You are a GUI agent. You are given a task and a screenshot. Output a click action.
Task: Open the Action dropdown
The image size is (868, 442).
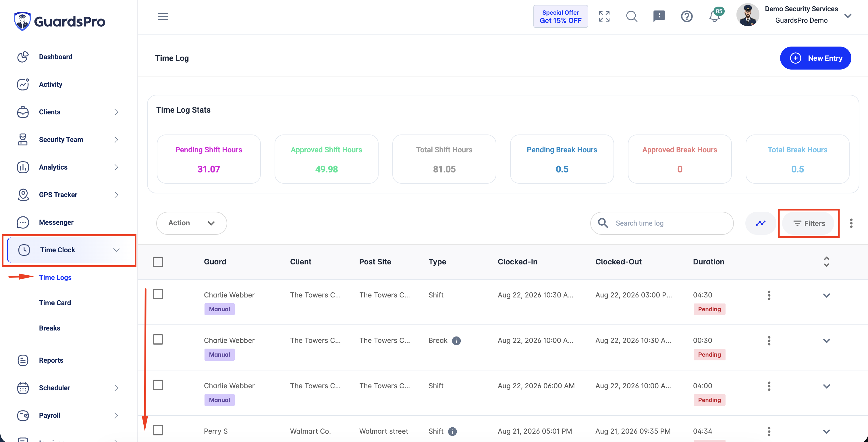[x=191, y=223]
